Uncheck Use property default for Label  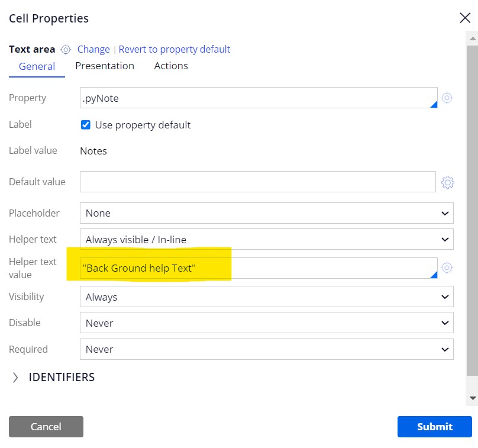click(x=86, y=125)
